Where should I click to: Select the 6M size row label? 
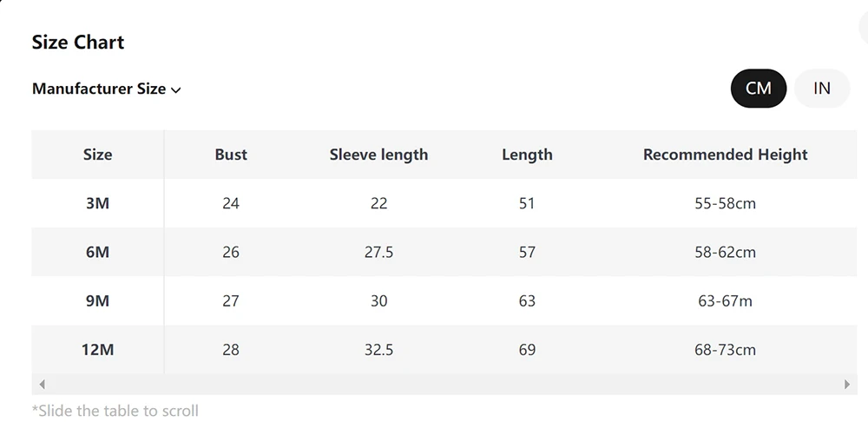click(x=97, y=252)
